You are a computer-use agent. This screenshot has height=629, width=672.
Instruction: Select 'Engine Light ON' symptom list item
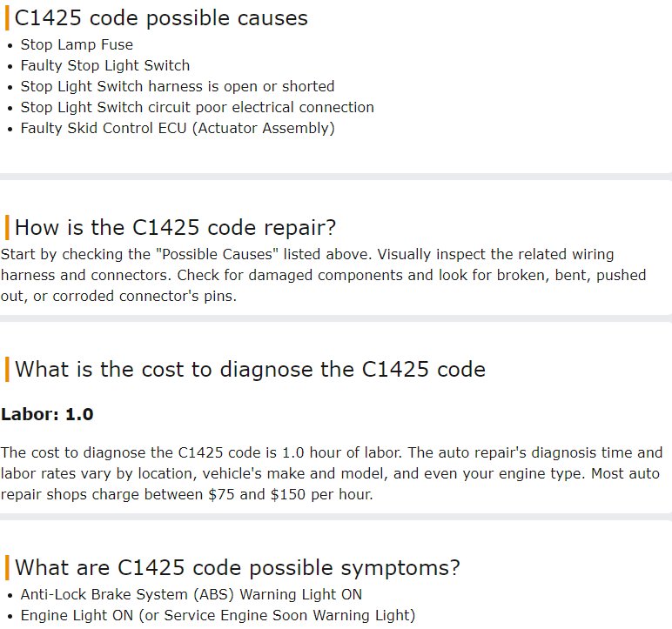218,615
